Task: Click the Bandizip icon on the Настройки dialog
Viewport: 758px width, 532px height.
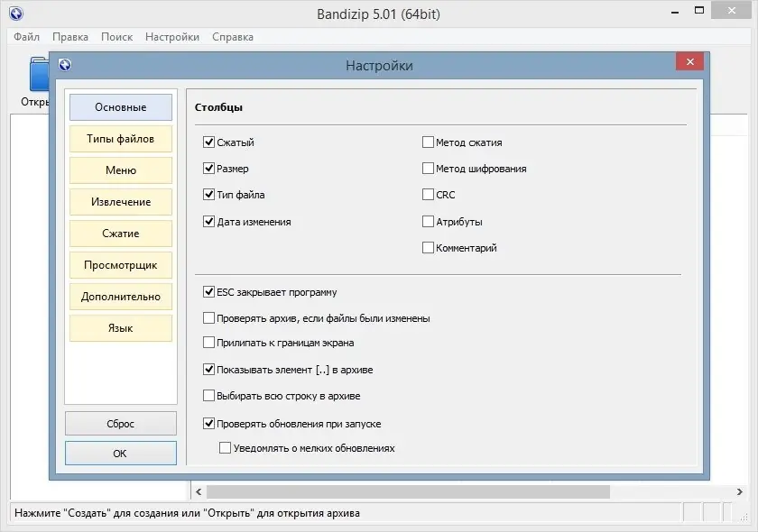Action: tap(63, 65)
